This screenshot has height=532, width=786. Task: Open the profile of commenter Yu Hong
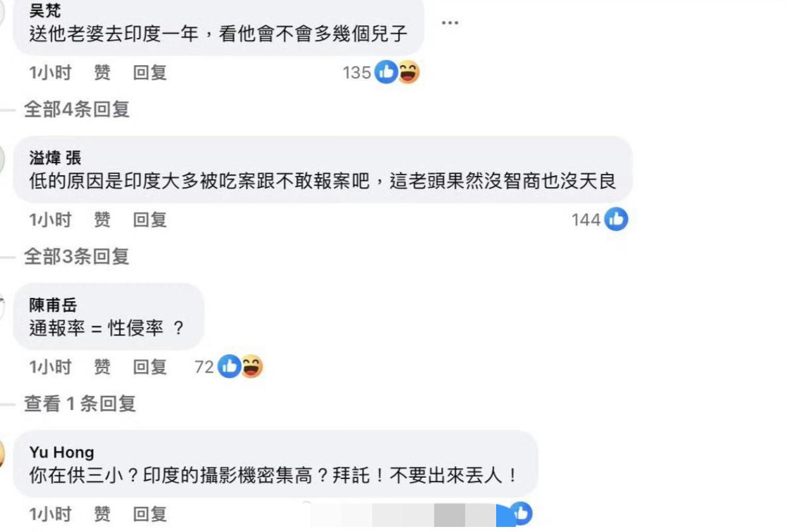tap(61, 452)
